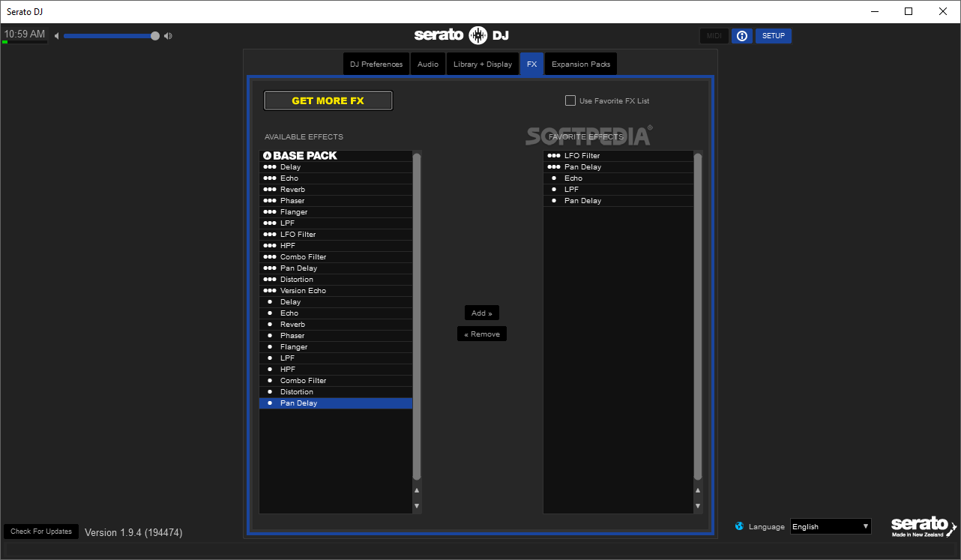This screenshot has height=560, width=961.
Task: Click the Version 1.9.4 text
Action: point(133,532)
